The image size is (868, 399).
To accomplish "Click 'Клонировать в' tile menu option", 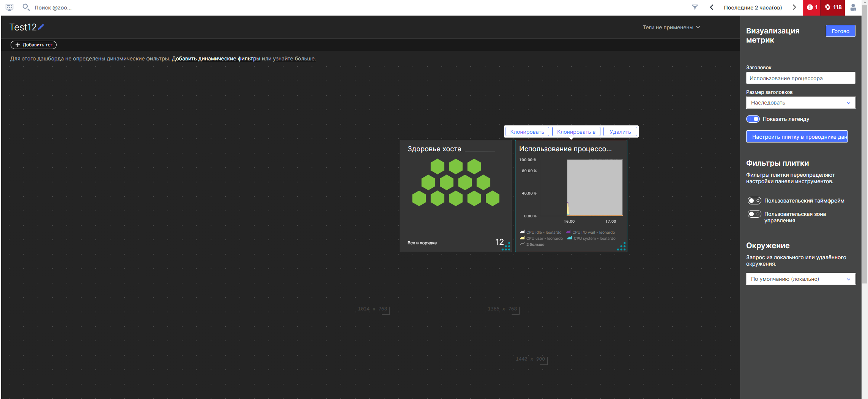I will 576,132.
